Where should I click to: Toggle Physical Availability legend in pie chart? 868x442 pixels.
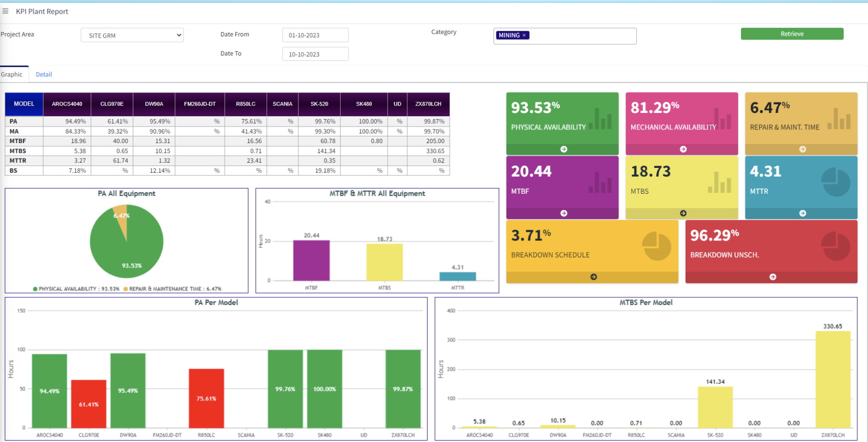pos(76,289)
